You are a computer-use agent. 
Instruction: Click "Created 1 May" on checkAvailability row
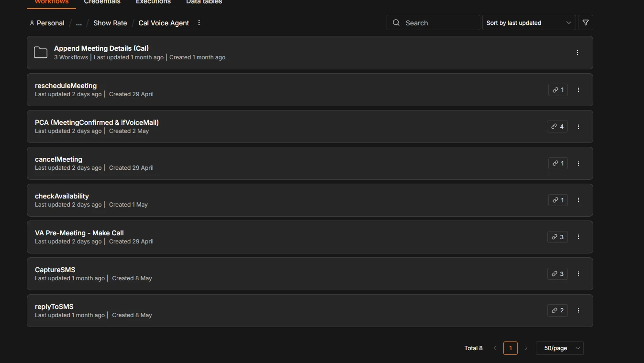point(128,205)
